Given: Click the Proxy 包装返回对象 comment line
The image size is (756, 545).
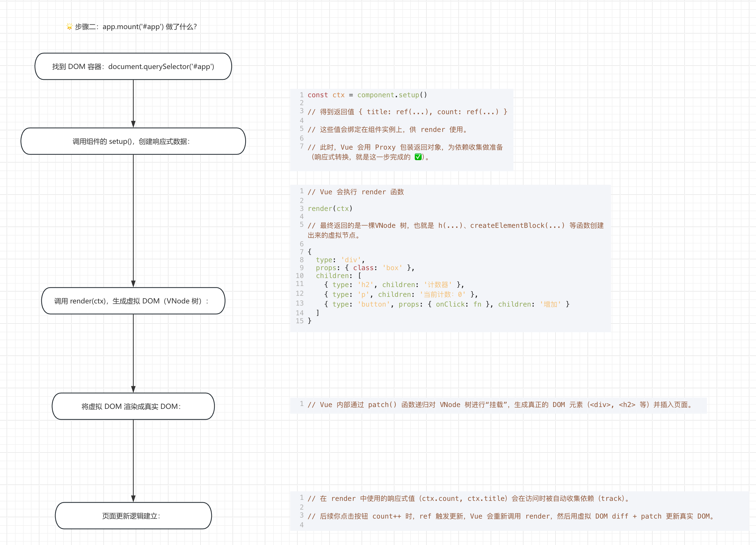Looking at the screenshot, I should click(x=405, y=147).
